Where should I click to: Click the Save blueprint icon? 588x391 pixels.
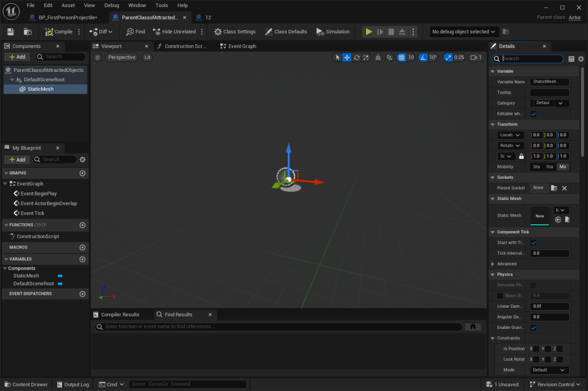10,32
